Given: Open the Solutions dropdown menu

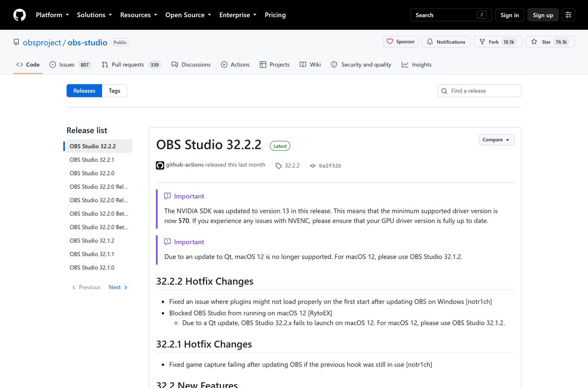Looking at the screenshot, I should click(x=94, y=15).
